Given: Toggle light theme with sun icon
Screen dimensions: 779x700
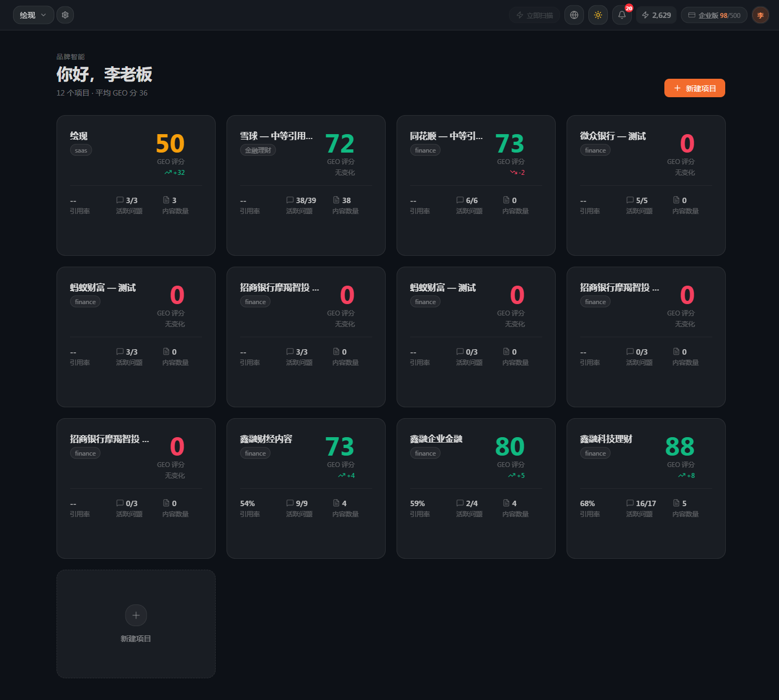Looking at the screenshot, I should click(x=598, y=15).
